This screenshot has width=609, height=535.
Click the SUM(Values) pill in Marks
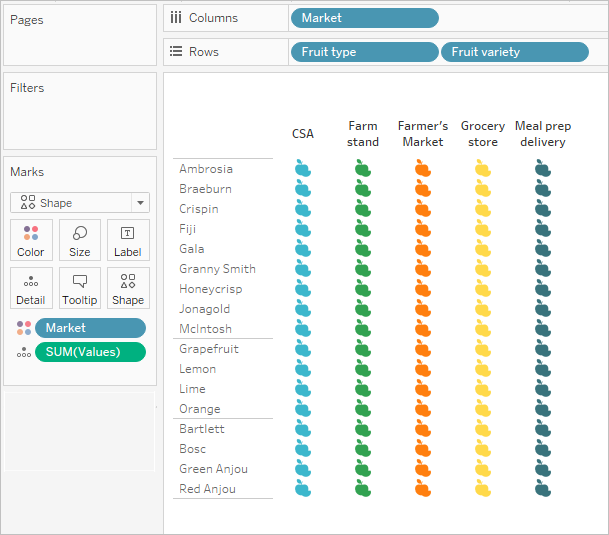(x=90, y=352)
